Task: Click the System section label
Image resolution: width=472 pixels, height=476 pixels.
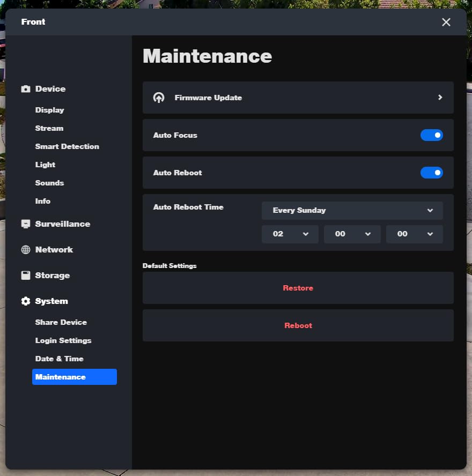Action: (51, 301)
